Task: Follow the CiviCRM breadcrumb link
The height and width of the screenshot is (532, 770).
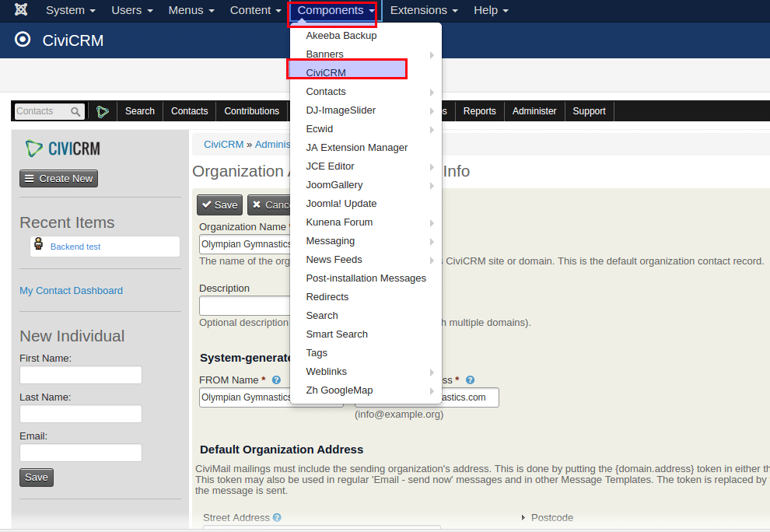Action: tap(223, 145)
